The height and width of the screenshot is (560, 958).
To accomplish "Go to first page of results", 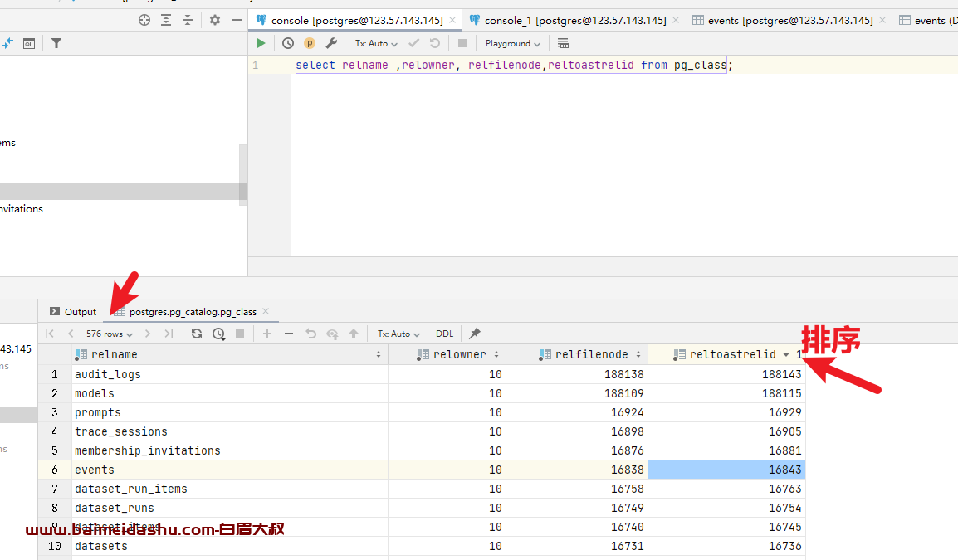I will click(x=50, y=334).
